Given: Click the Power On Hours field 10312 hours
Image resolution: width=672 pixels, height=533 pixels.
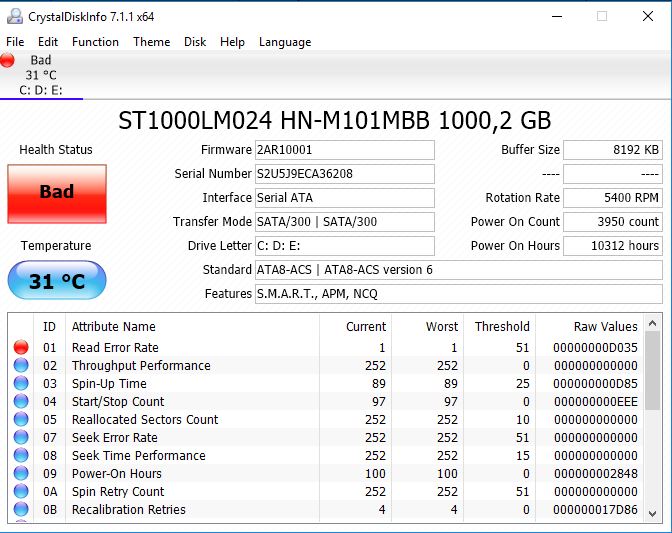Looking at the screenshot, I should [613, 246].
